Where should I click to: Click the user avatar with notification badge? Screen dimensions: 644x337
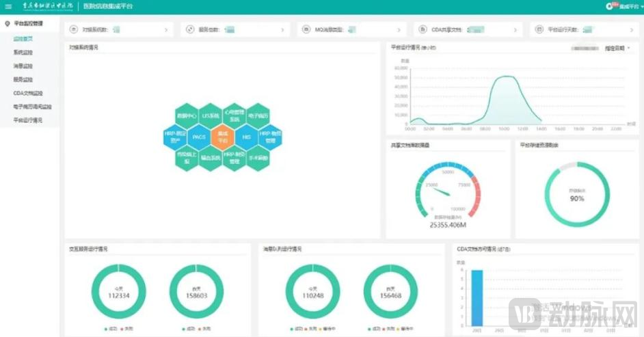click(x=611, y=6)
